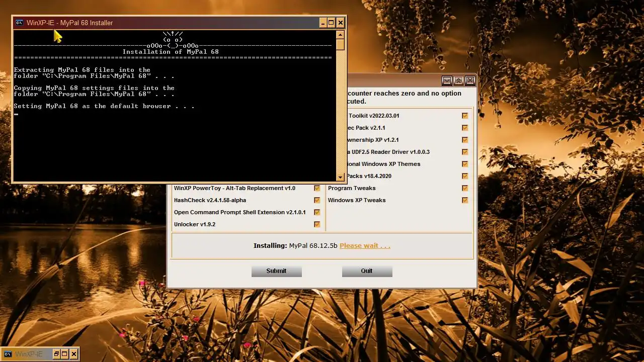Viewport: 644px width, 362px height.
Task: Uncheck Packs v18.4.2020 checkbox
Action: (465, 176)
